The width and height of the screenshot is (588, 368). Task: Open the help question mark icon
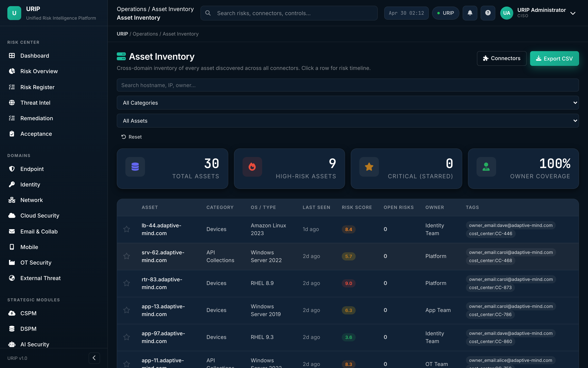coord(488,13)
